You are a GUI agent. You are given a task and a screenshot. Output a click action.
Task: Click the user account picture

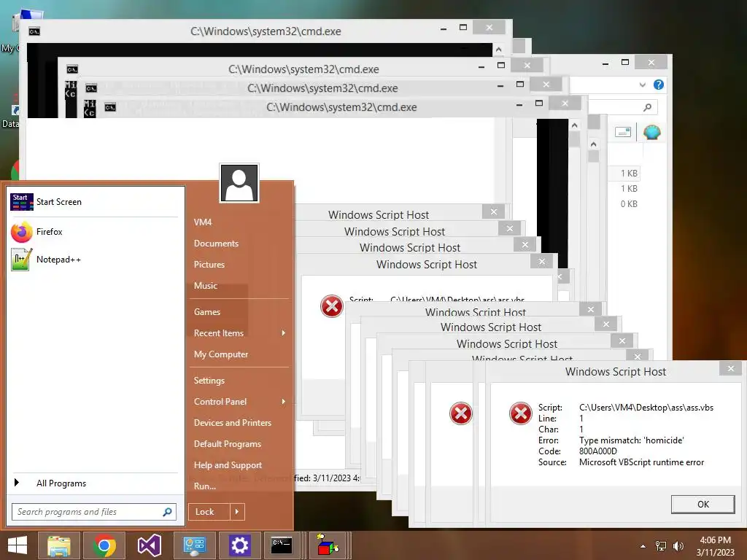tap(239, 183)
